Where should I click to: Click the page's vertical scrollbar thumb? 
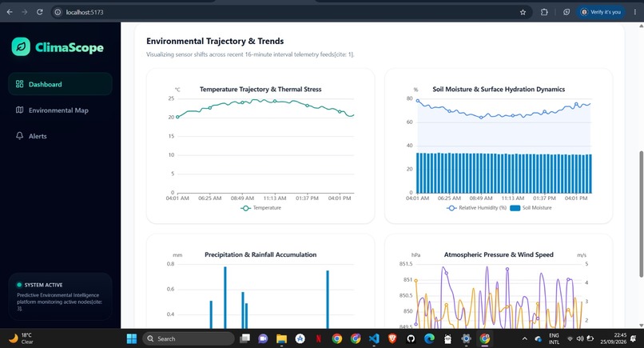point(641,214)
